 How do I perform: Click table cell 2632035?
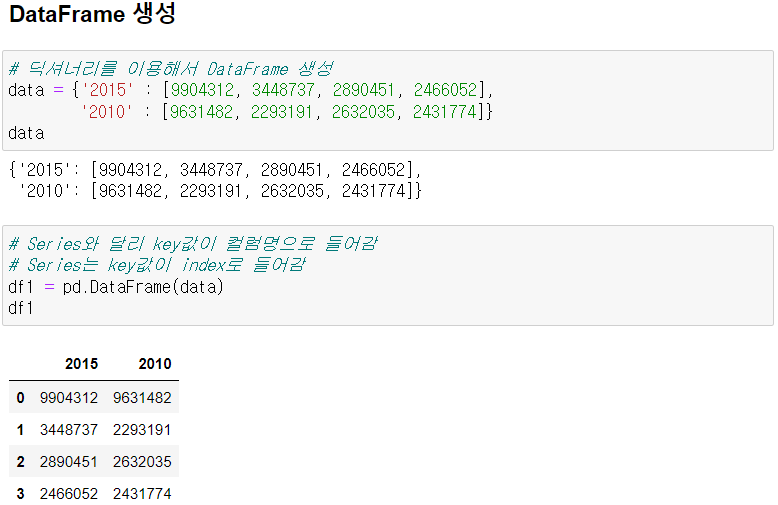(142, 461)
